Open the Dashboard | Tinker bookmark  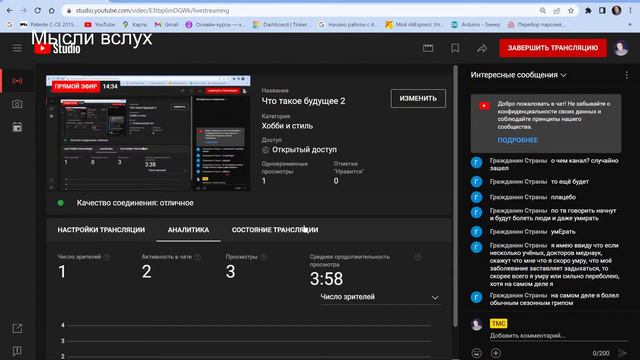coord(281,25)
